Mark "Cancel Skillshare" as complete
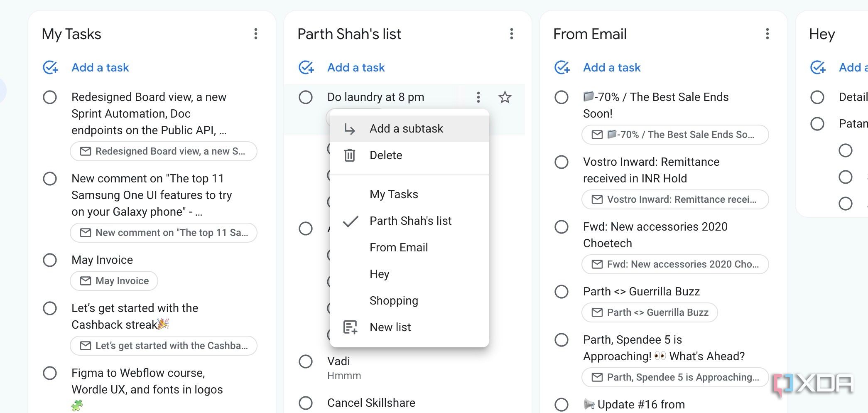The height and width of the screenshot is (413, 868). click(306, 403)
